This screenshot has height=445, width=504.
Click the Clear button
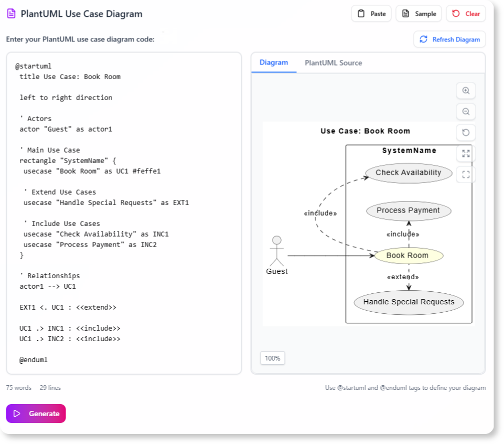coord(465,13)
